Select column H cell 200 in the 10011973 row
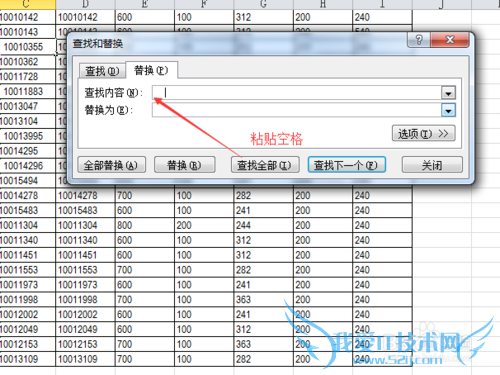The width and height of the screenshot is (500, 375). coord(323,285)
